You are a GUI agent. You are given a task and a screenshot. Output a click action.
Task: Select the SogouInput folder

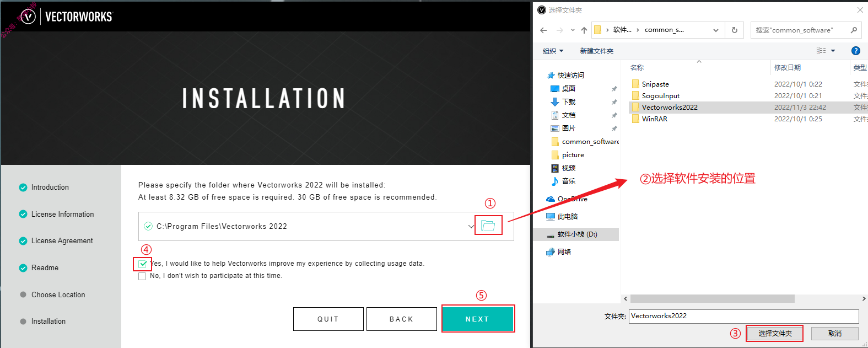pos(661,96)
